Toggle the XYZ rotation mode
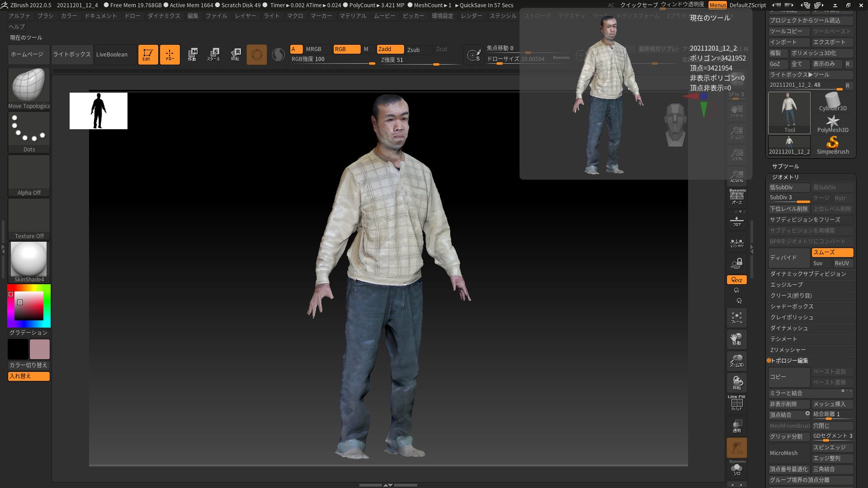Screen dimensions: 868x488 coord(736,280)
